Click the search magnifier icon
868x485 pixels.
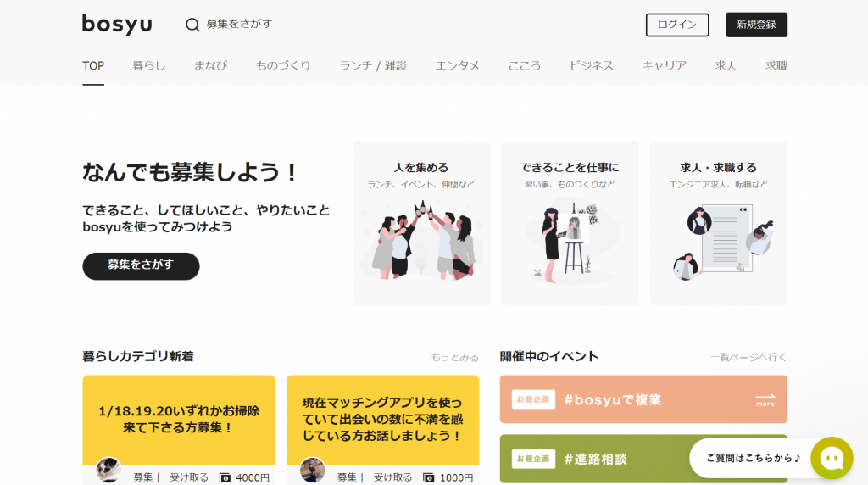192,25
